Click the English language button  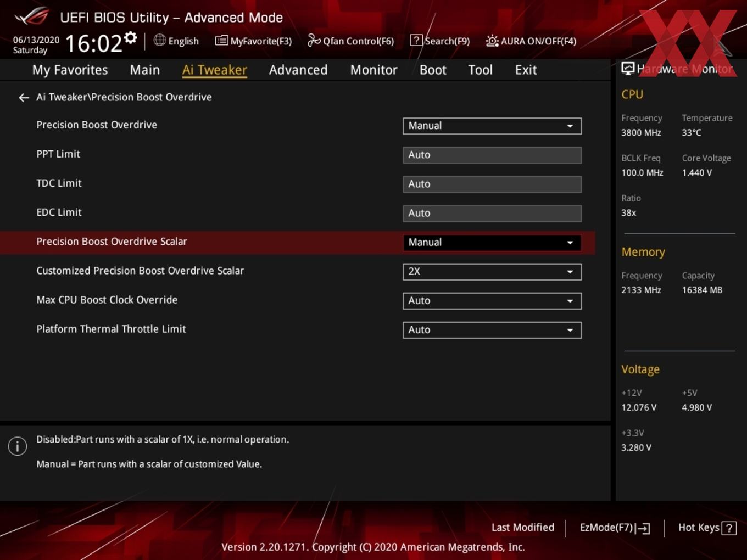176,41
